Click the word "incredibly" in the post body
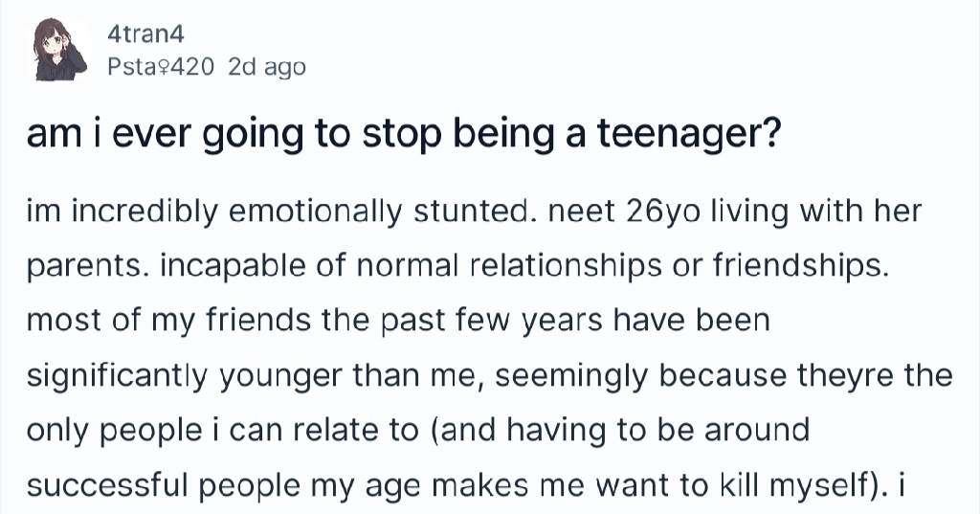The image size is (980, 514). [143, 211]
